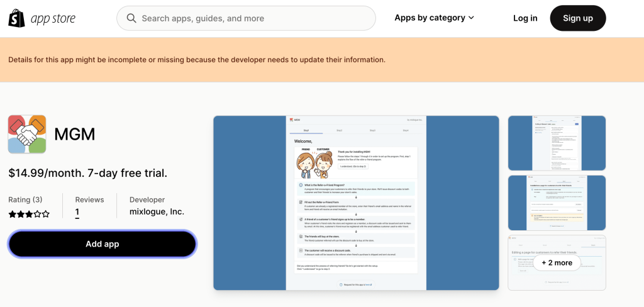Click the MGM handshake app icon
This screenshot has width=644, height=307.
[x=27, y=134]
